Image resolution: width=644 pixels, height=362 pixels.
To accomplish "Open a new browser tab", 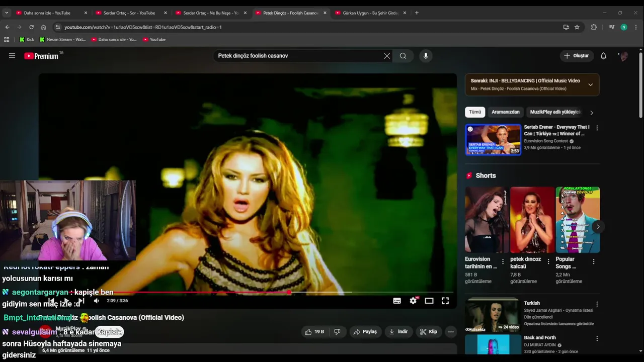I will click(x=417, y=13).
